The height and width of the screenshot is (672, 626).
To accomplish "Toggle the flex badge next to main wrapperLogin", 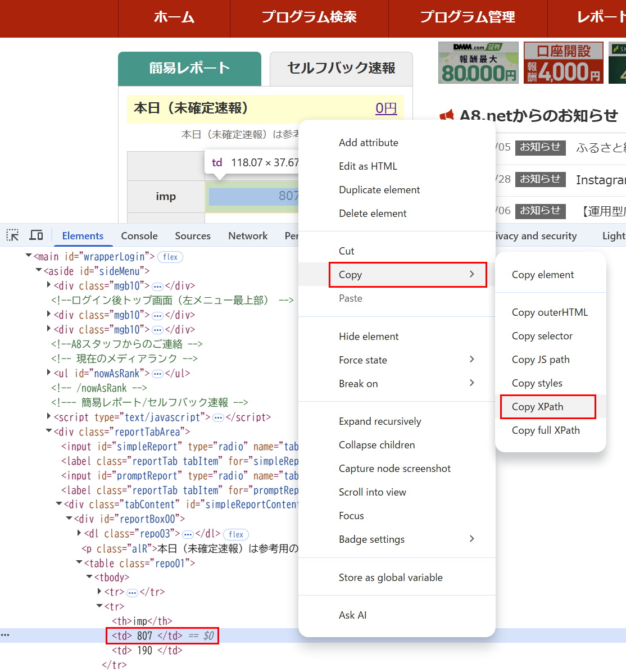I will click(170, 257).
